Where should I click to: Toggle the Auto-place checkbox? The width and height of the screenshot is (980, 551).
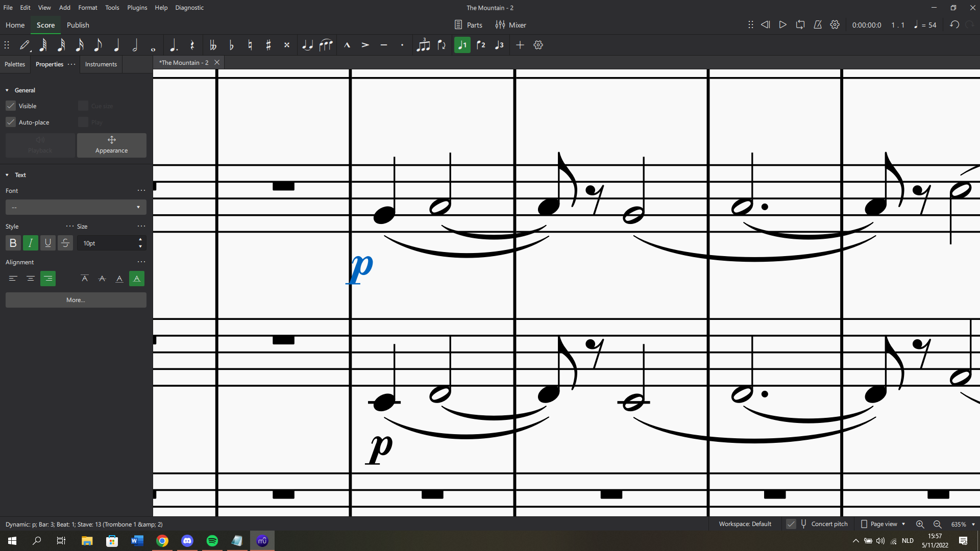point(11,122)
